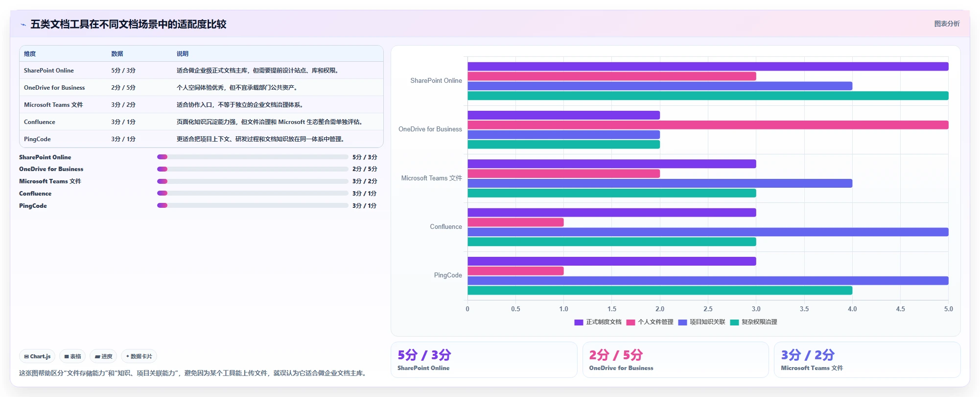Viewport: 980px width, 397px height.
Task: Click the SharePoint Online label on the chart axis
Action: [436, 81]
